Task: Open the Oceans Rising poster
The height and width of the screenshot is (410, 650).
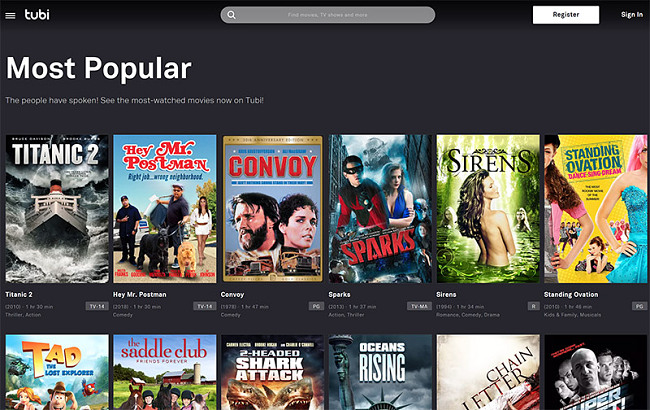Action: pyautogui.click(x=380, y=372)
